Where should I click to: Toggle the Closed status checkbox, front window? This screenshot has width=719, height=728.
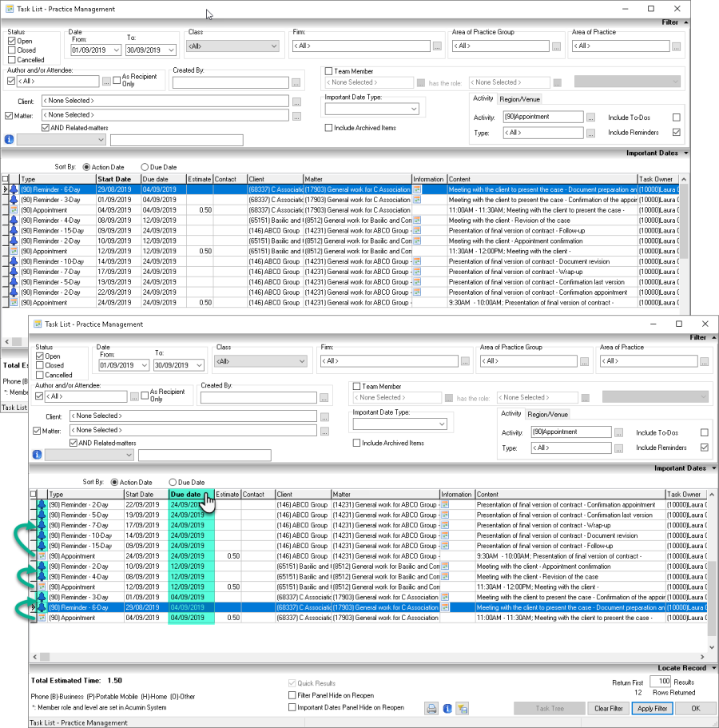(x=40, y=365)
